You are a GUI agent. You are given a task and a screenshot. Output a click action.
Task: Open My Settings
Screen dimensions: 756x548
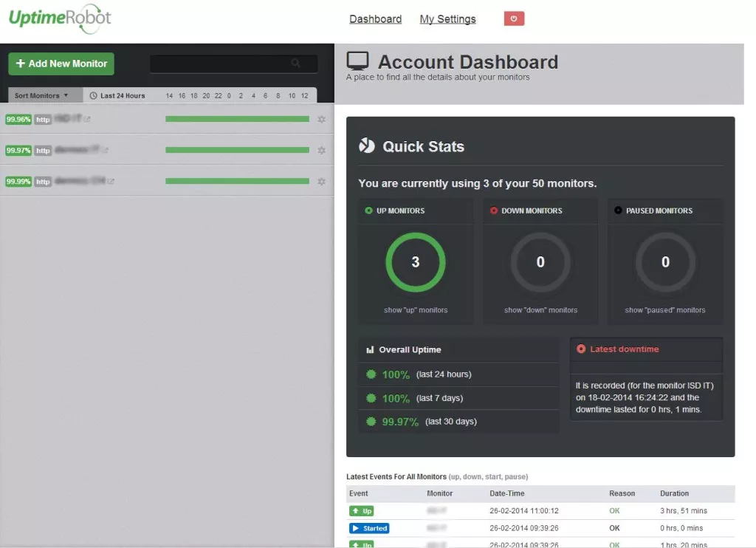click(x=447, y=18)
